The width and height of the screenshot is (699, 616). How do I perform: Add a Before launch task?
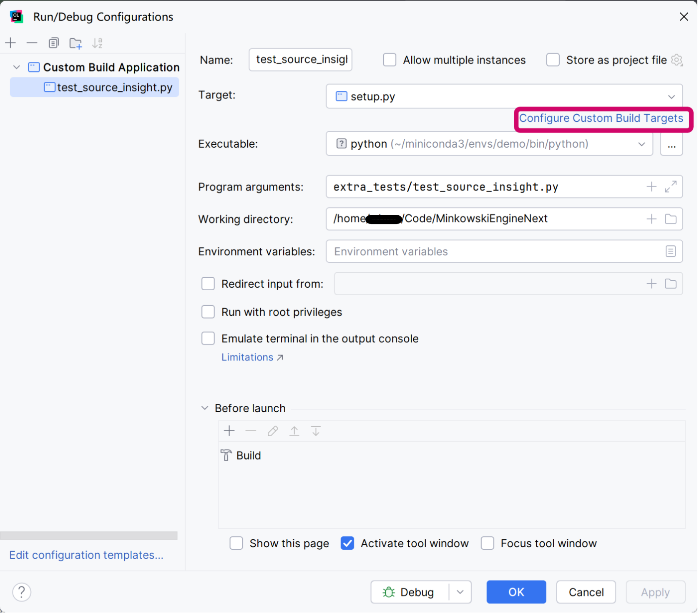click(229, 431)
